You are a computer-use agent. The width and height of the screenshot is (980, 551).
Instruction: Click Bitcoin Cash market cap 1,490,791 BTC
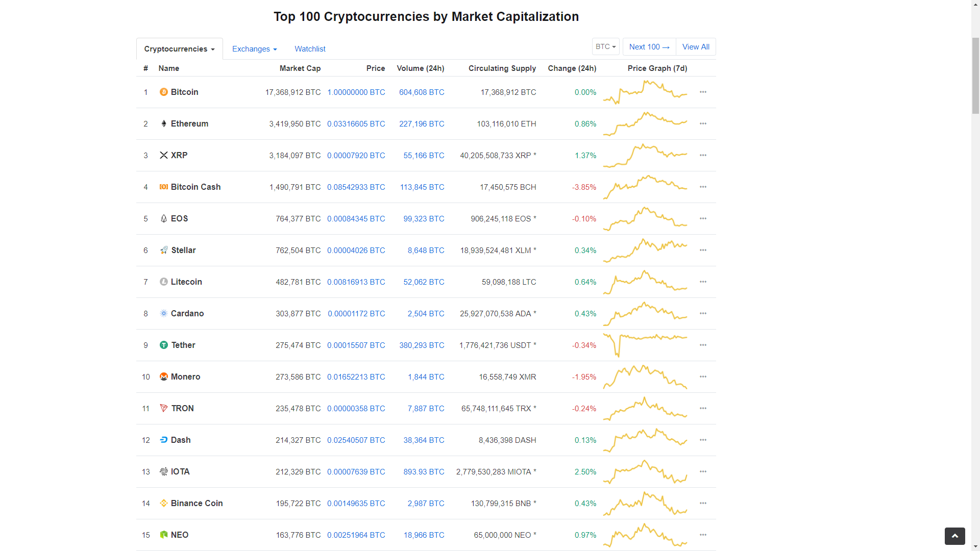tap(295, 187)
